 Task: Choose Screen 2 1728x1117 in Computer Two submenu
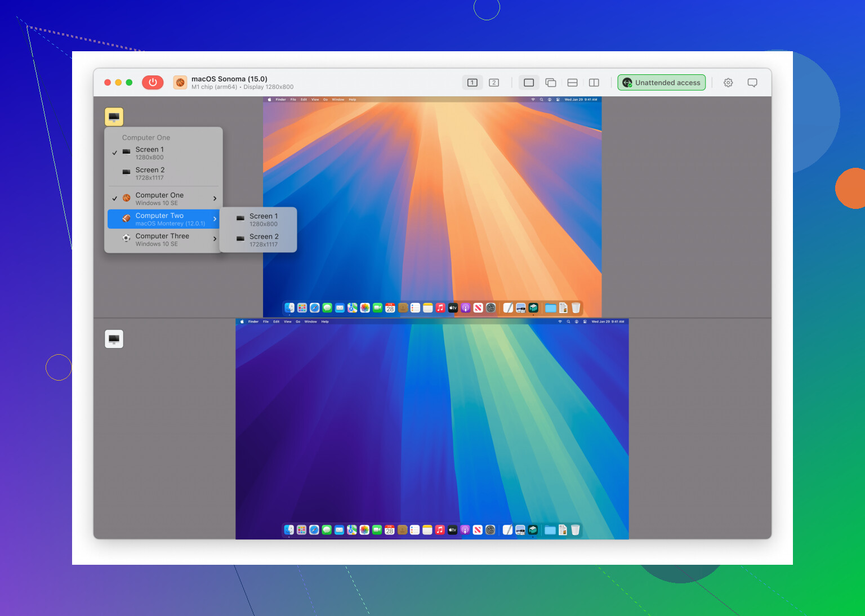click(x=263, y=240)
